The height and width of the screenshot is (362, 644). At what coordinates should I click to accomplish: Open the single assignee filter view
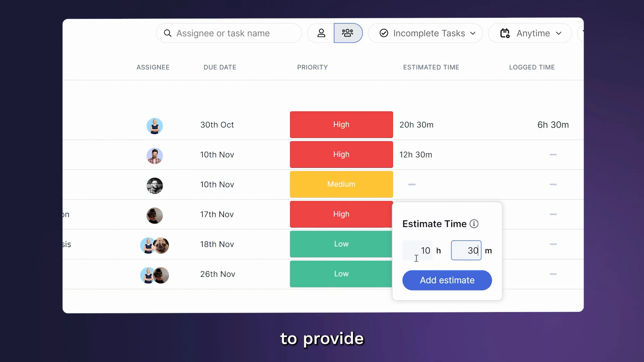pos(322,33)
